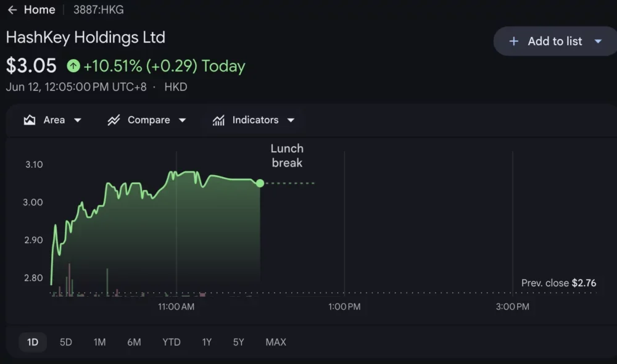This screenshot has width=617, height=364.
Task: Switch to the 5Y time range
Action: 238,342
